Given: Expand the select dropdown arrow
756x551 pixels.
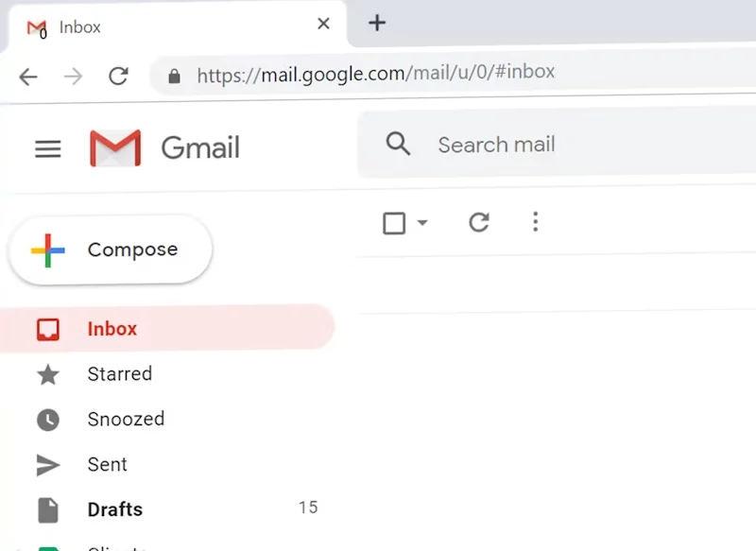Looking at the screenshot, I should pyautogui.click(x=422, y=223).
